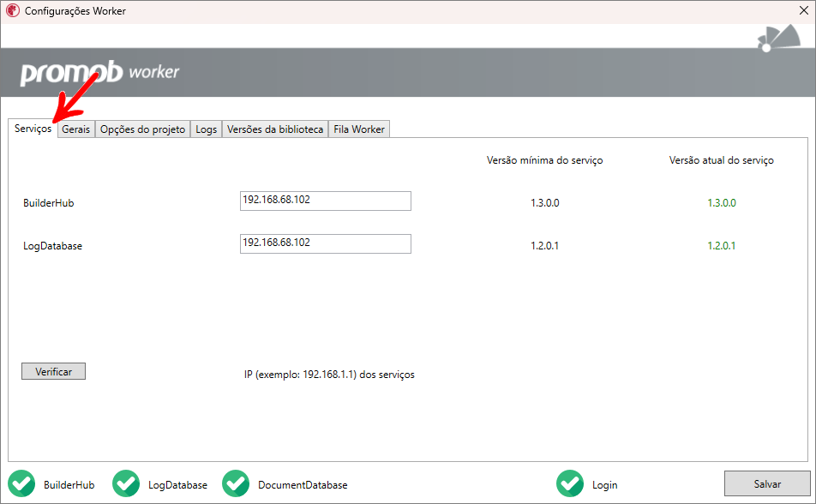This screenshot has width=816, height=504.
Task: Click the fan-shaped emblem in the banner corner
Action: pyautogui.click(x=779, y=39)
